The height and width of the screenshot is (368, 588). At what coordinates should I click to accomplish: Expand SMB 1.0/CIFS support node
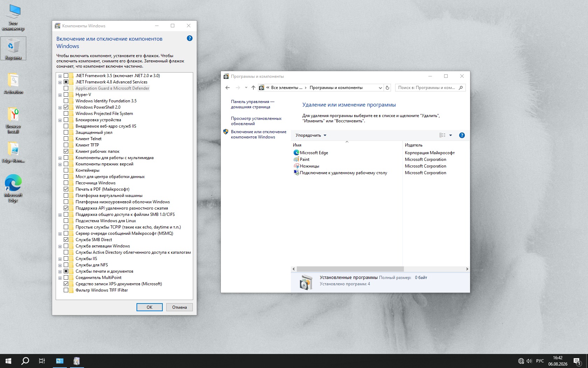(60, 215)
